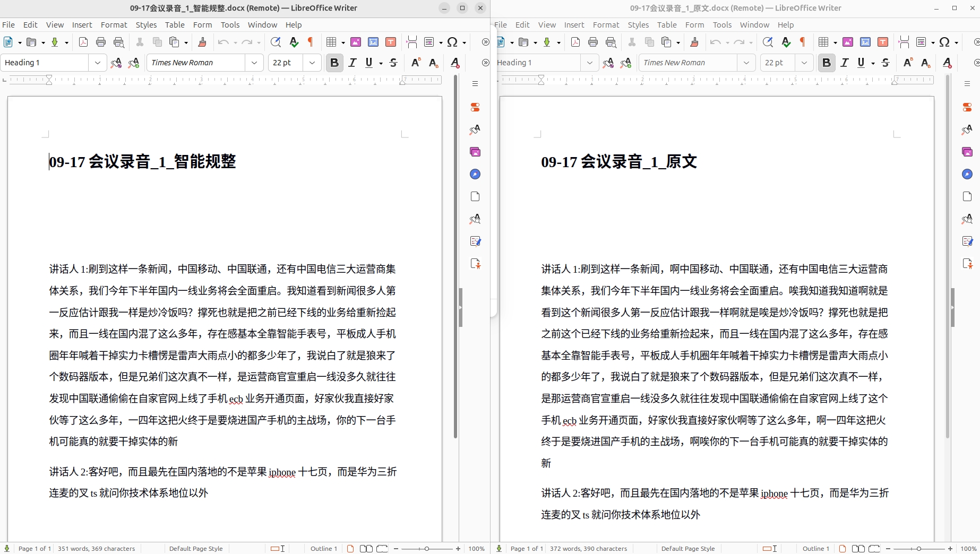This screenshot has width=980, height=554.
Task: Open Manage Changes sidebar deck in left window
Action: tap(475, 241)
